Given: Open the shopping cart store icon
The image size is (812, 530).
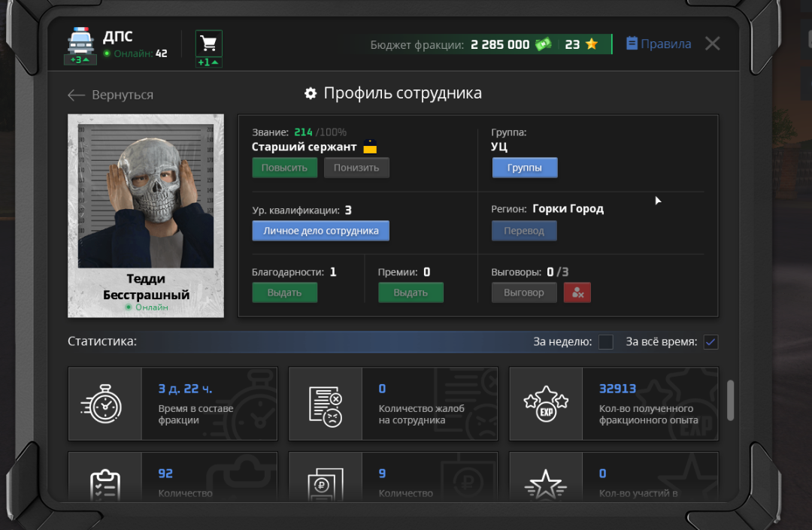Looking at the screenshot, I should (x=208, y=43).
